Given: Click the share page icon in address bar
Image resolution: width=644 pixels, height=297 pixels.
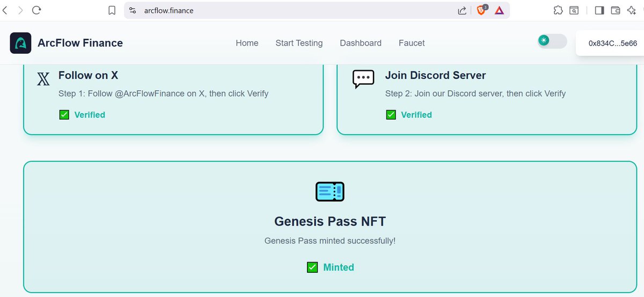Looking at the screenshot, I should 462,10.
